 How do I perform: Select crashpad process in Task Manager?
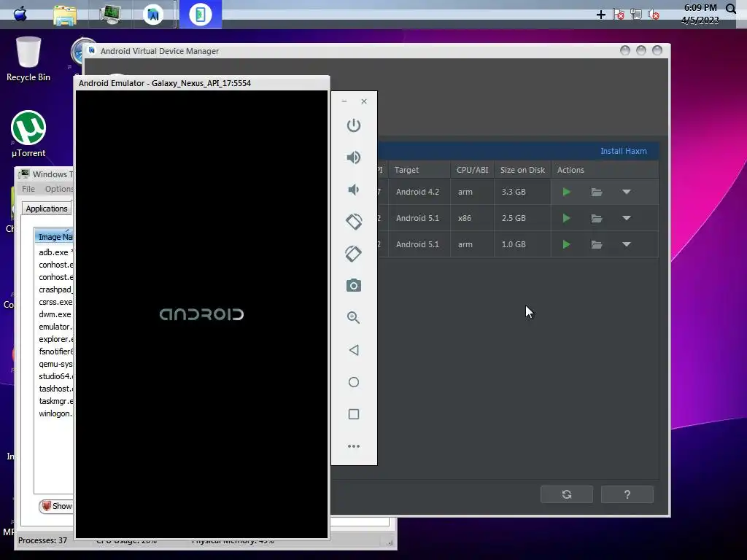click(55, 289)
